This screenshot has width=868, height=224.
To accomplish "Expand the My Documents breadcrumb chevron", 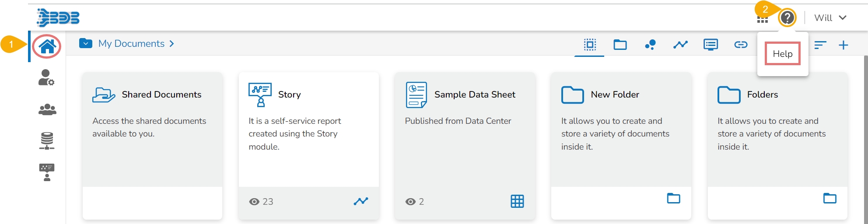I will coord(172,44).
